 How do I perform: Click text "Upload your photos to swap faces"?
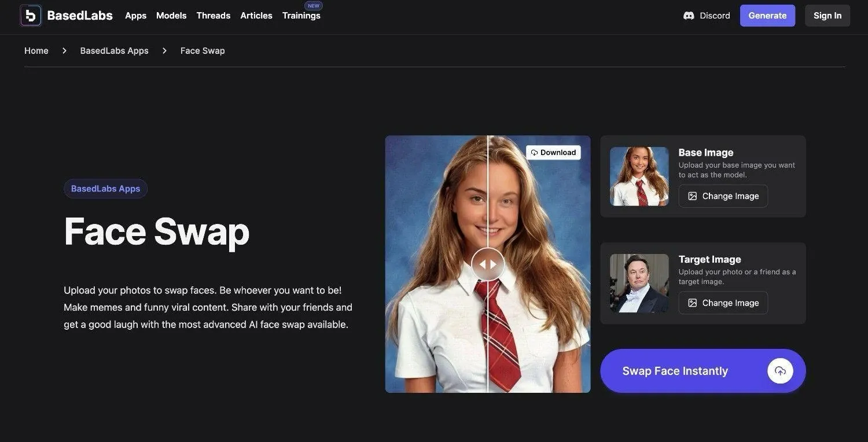[140, 290]
